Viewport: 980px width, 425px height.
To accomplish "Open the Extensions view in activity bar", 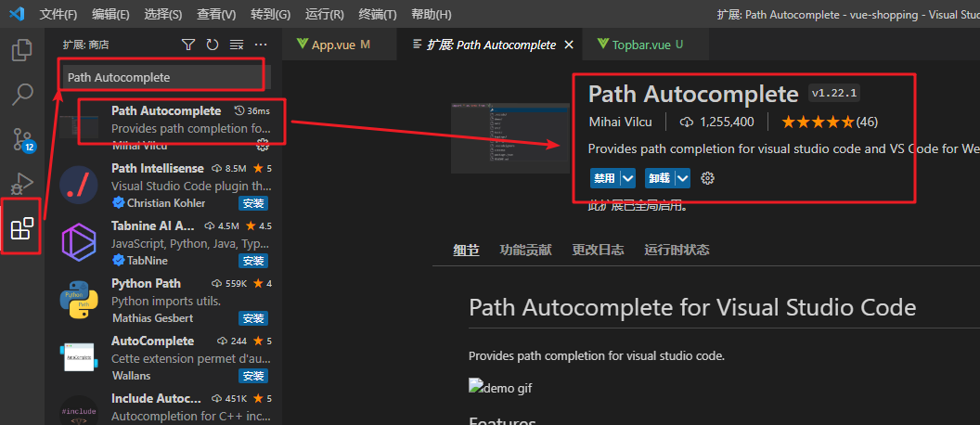I will 22,228.
